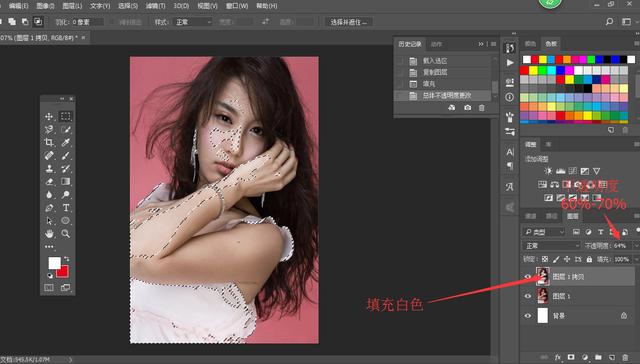The height and width of the screenshot is (364, 640).
Task: Click the background color red swatch
Action: click(64, 273)
